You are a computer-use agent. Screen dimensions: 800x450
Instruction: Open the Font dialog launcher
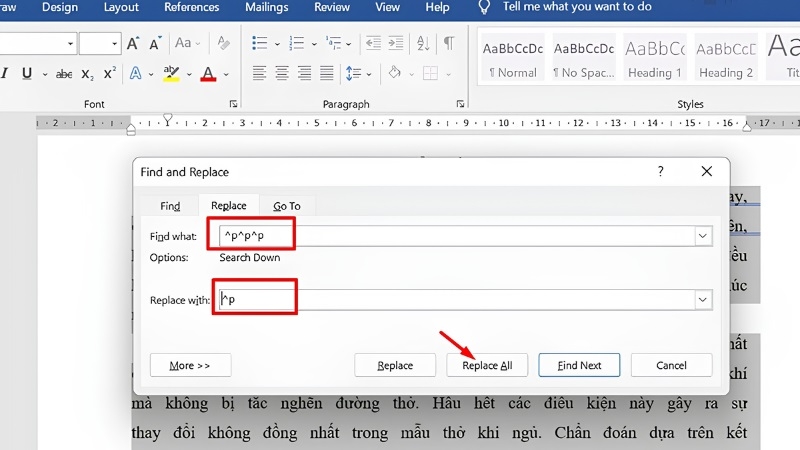[234, 104]
